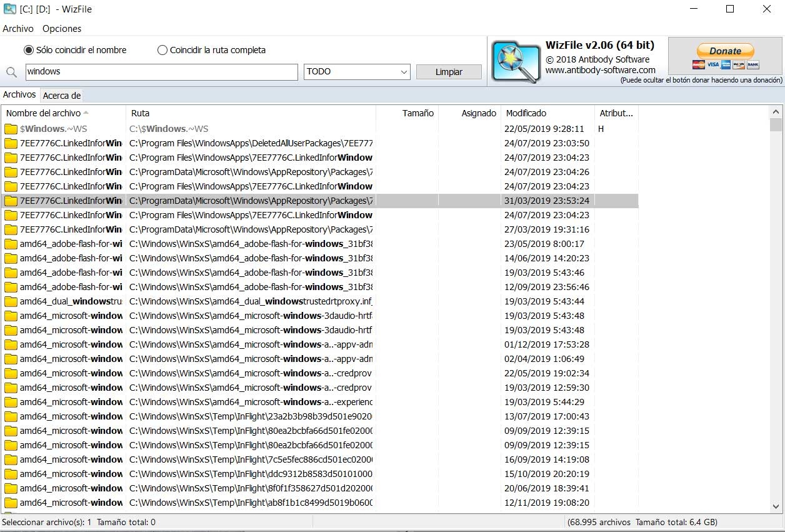Switch to the Acerca de tab

click(61, 96)
